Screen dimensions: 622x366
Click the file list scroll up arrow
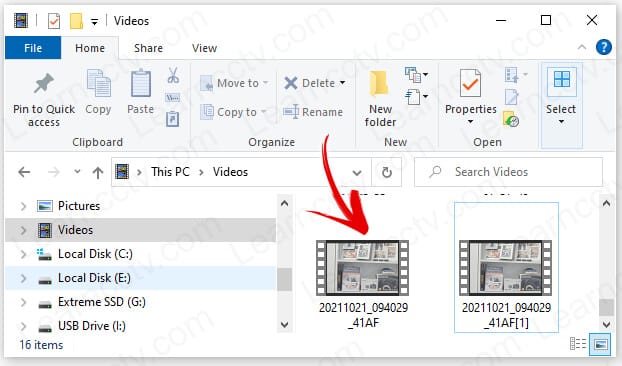click(x=606, y=203)
